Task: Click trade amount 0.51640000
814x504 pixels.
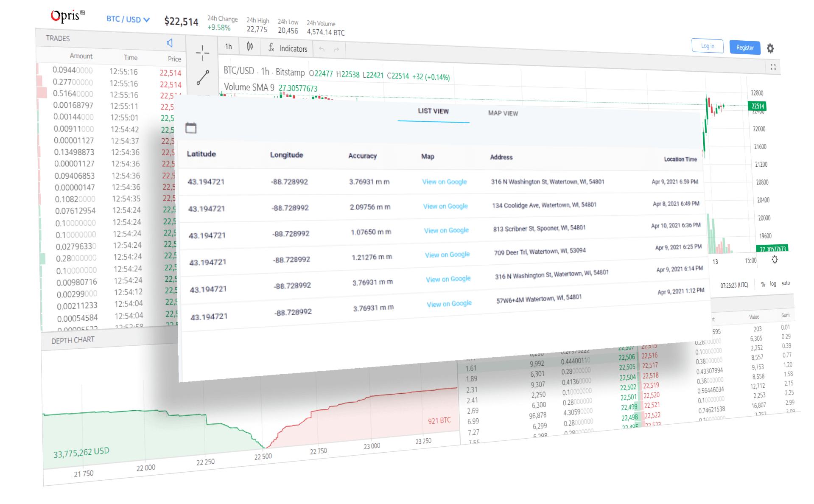Action: 73,94
